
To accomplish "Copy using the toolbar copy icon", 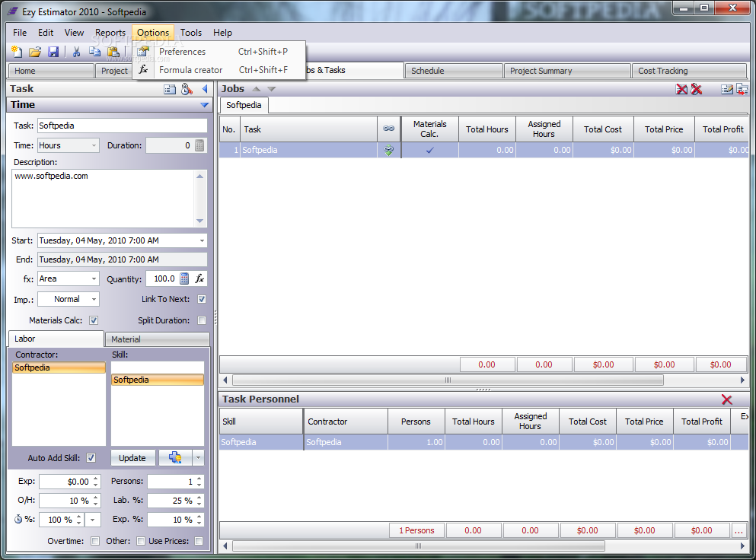I will [94, 52].
